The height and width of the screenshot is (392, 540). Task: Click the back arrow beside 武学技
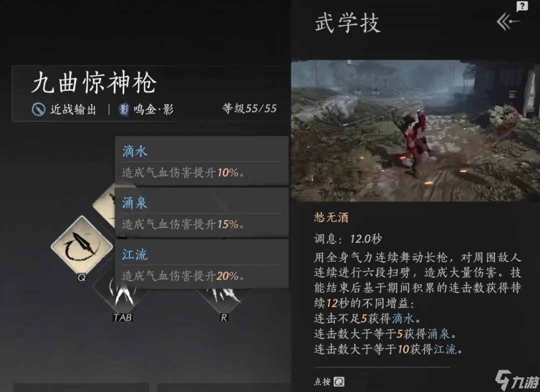click(508, 21)
